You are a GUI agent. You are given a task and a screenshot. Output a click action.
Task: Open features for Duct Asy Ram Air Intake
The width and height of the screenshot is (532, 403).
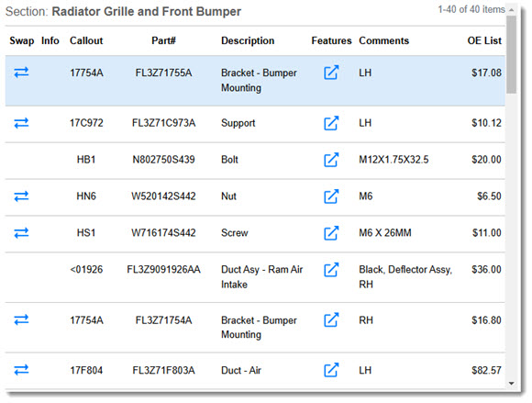[x=331, y=270]
